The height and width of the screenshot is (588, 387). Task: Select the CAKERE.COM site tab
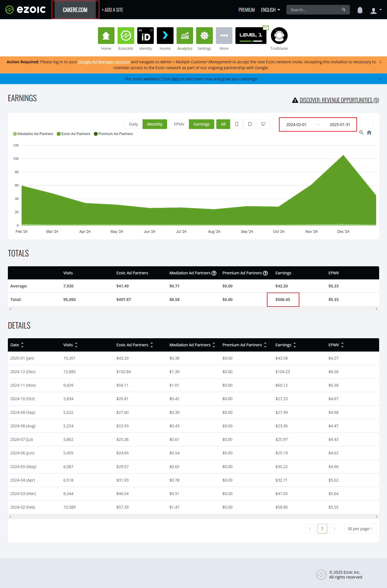tap(75, 10)
